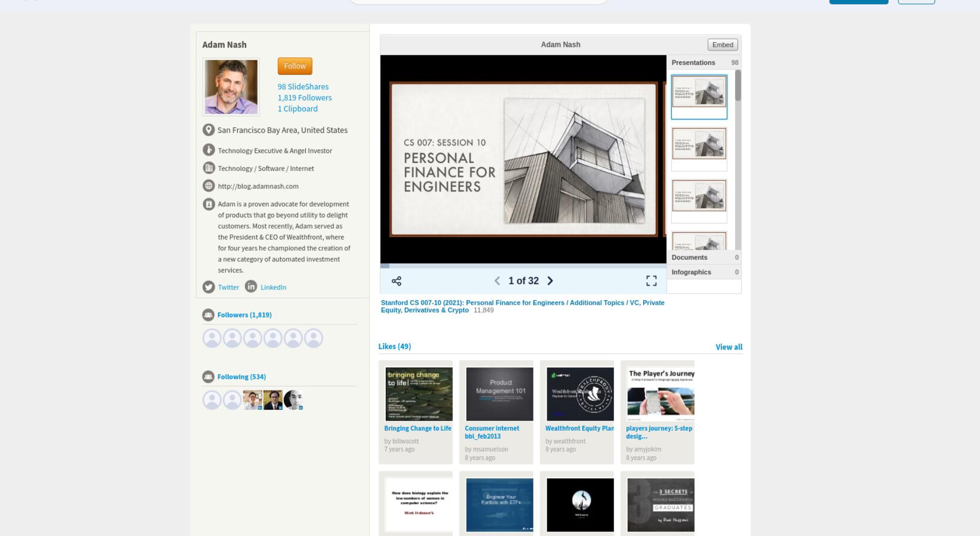The height and width of the screenshot is (536, 980).
Task: Open Product Management 101 thumbnail
Action: (499, 394)
